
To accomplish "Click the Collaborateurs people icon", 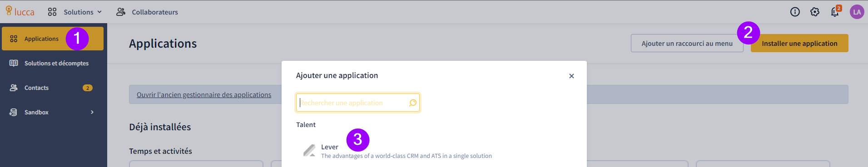I will (x=120, y=12).
